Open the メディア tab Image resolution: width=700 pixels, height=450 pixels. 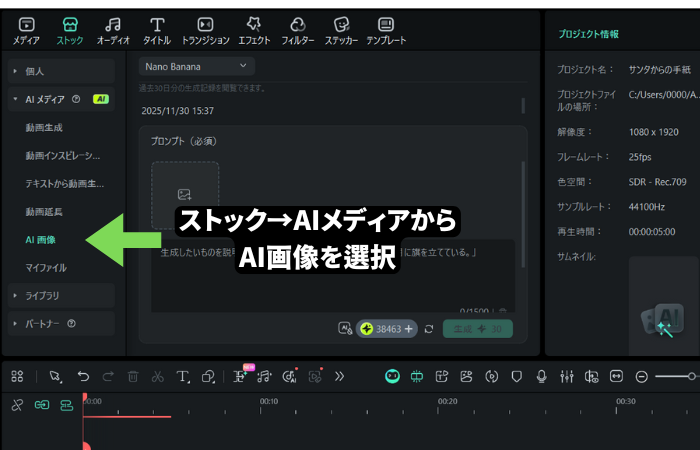pyautogui.click(x=26, y=31)
